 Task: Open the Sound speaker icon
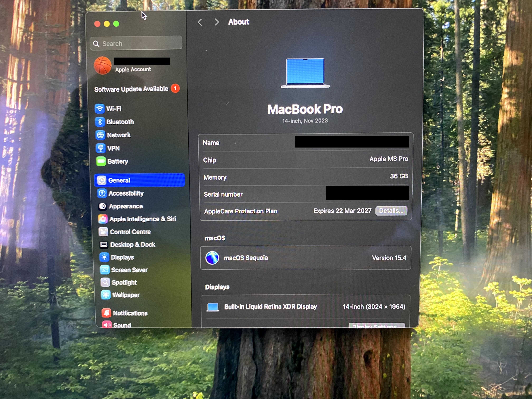(x=107, y=324)
